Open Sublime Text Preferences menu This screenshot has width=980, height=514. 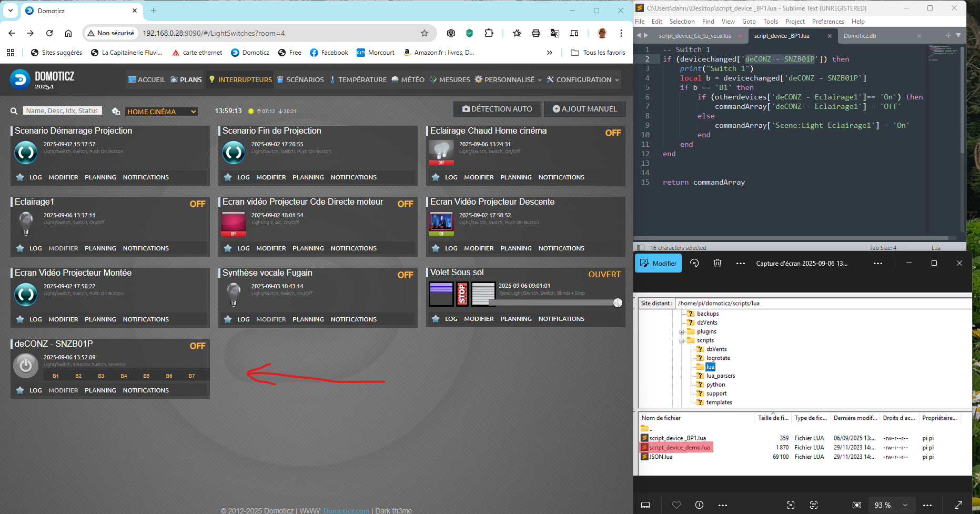828,22
